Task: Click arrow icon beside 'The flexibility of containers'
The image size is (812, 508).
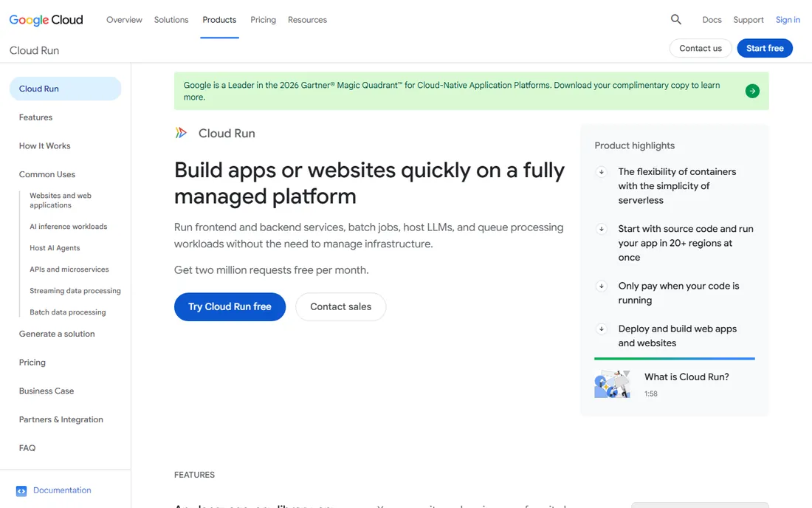Action: point(601,172)
